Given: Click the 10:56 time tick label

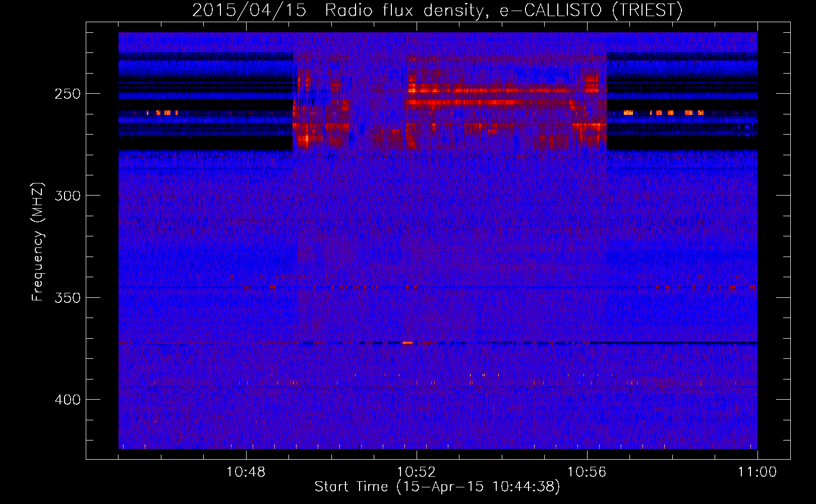Looking at the screenshot, I should (x=587, y=472).
